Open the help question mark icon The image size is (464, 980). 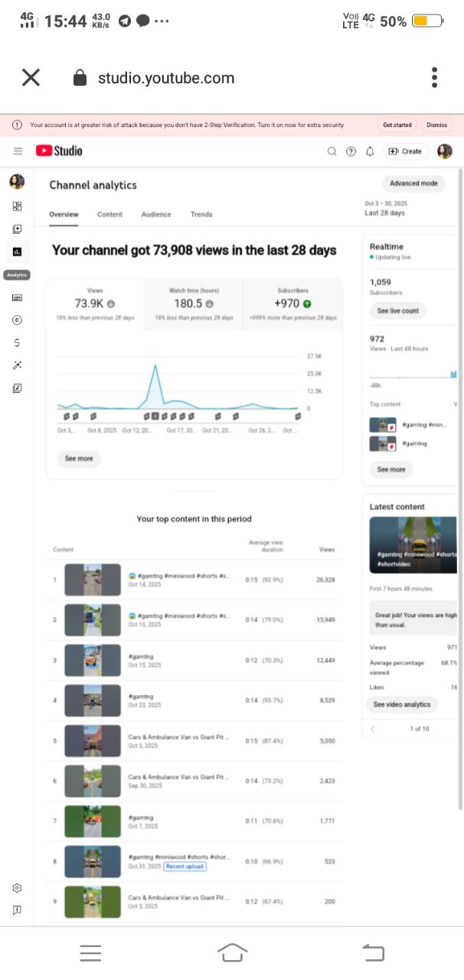[x=351, y=152]
